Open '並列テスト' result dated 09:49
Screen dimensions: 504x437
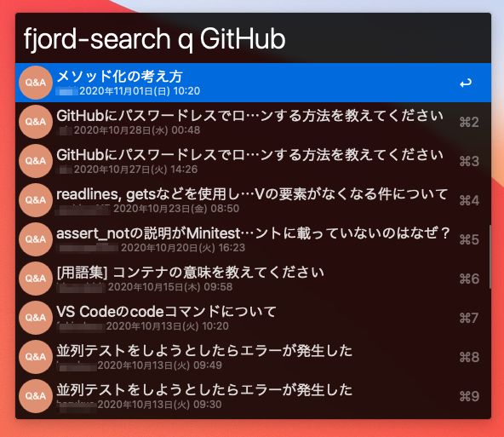coord(253,357)
